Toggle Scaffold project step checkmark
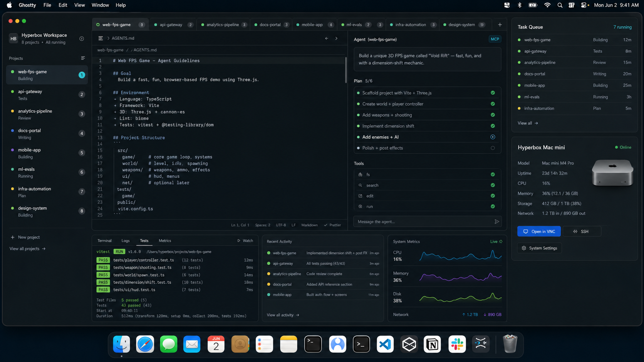 [493, 93]
